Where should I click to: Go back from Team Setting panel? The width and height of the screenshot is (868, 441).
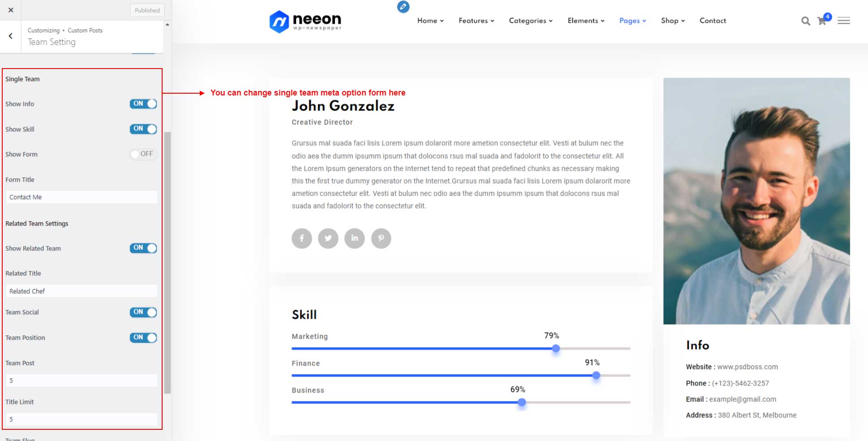[x=11, y=36]
